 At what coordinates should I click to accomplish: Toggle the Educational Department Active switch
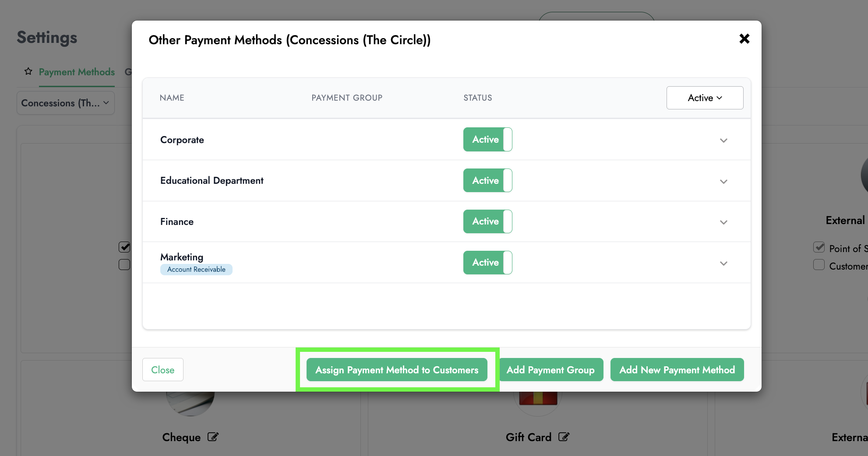pyautogui.click(x=487, y=181)
